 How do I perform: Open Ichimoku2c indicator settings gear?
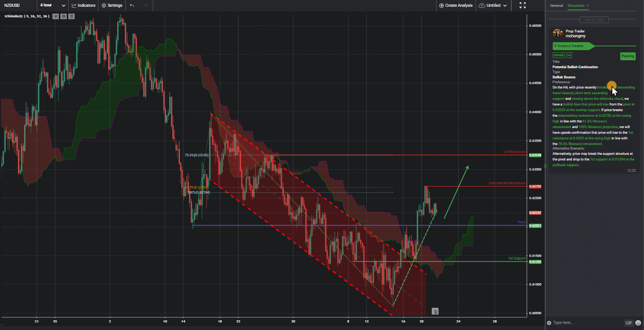63,16
